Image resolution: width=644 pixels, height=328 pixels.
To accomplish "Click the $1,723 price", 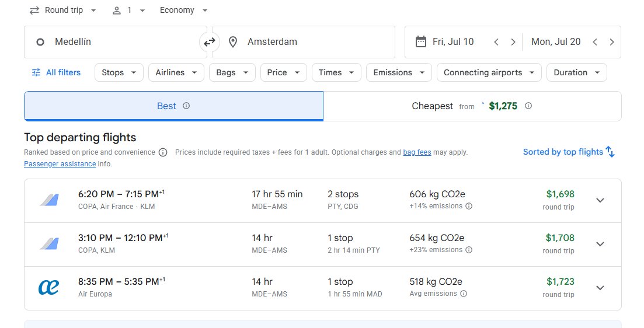I will (560, 282).
